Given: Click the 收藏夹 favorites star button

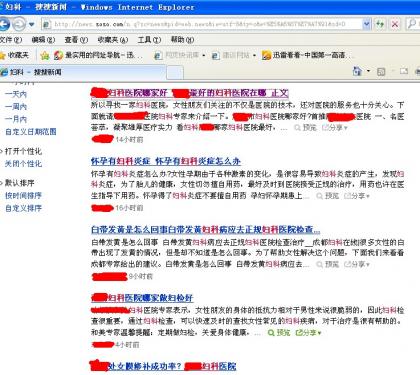Looking at the screenshot, I should coord(15,55).
